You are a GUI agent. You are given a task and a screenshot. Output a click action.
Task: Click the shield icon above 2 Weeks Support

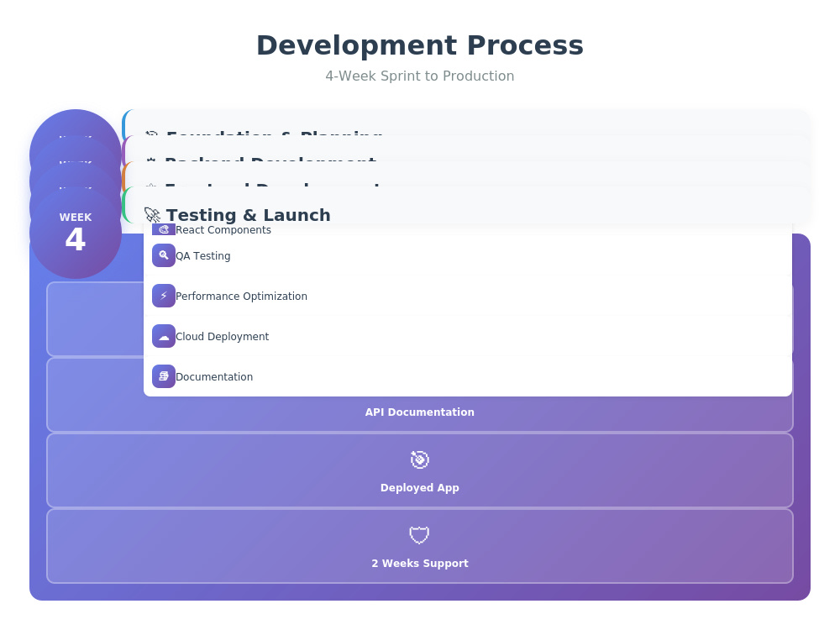pyautogui.click(x=419, y=534)
